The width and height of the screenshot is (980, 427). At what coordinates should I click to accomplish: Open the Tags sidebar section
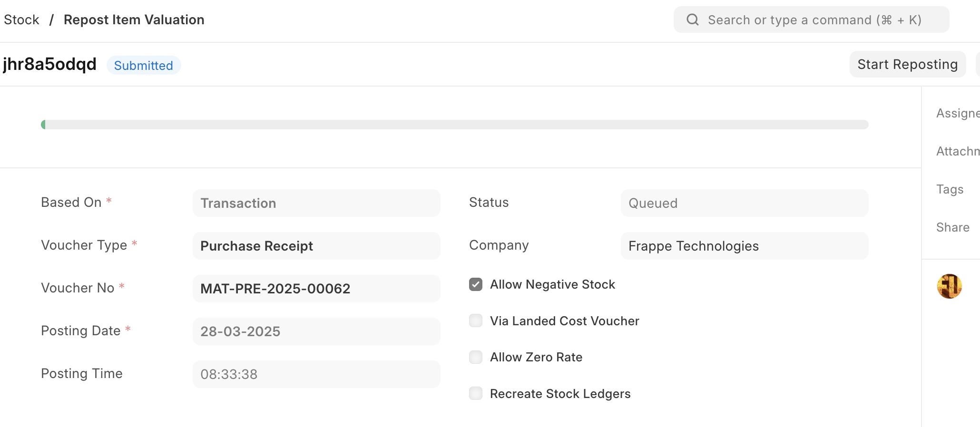coord(950,189)
